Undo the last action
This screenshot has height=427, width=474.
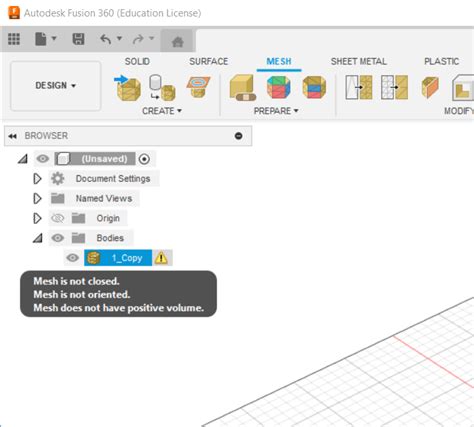tap(106, 39)
